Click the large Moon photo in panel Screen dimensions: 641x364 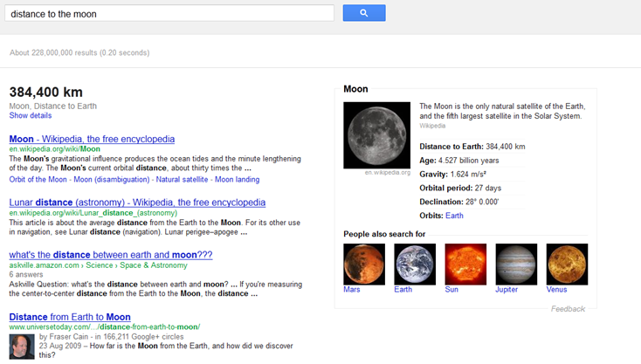[376, 134]
